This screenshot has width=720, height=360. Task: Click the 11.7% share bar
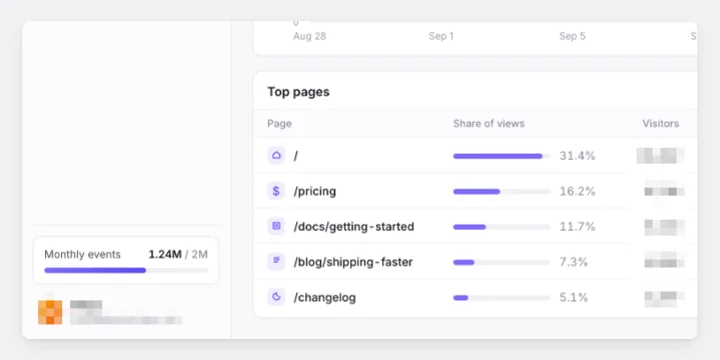click(x=501, y=227)
